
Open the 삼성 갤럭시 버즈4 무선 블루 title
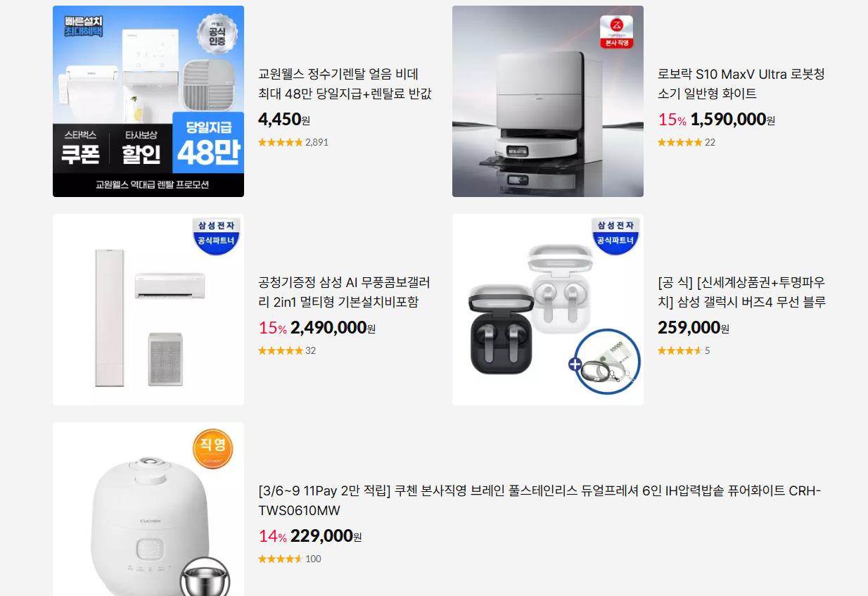741,292
